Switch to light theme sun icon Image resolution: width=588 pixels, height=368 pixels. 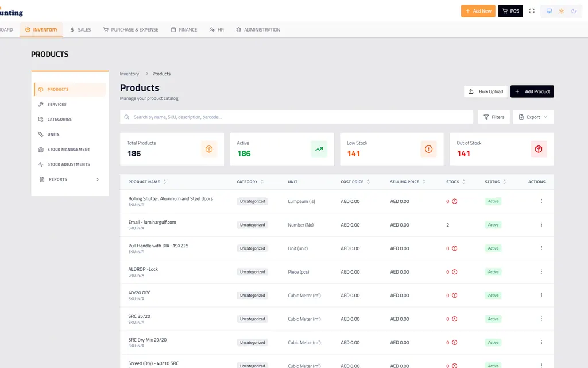[562, 11]
